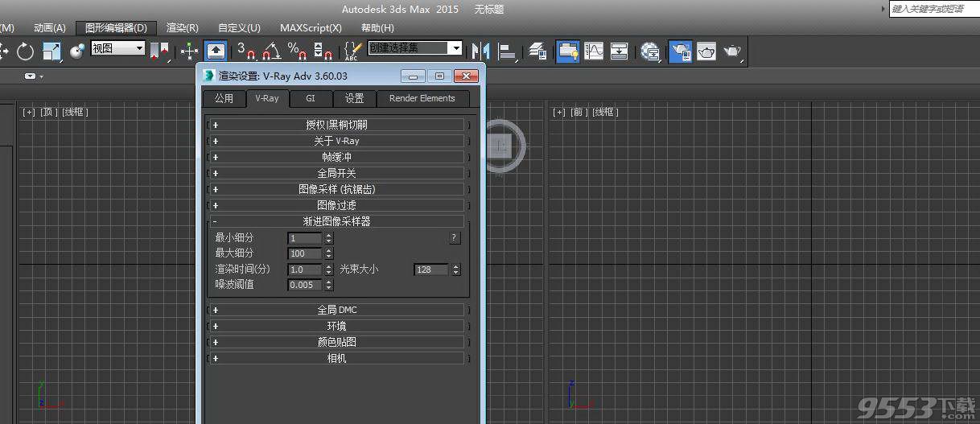Switch to the Render Elements tab

pos(422,98)
